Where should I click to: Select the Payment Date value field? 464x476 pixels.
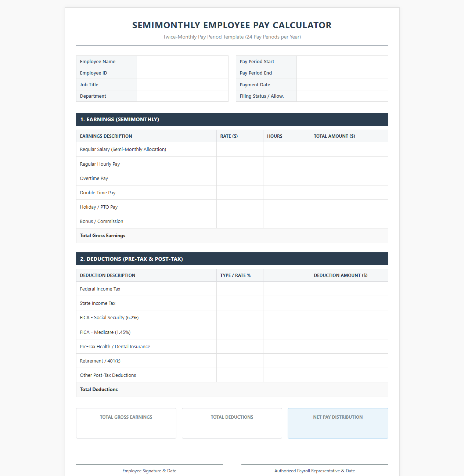[342, 84]
